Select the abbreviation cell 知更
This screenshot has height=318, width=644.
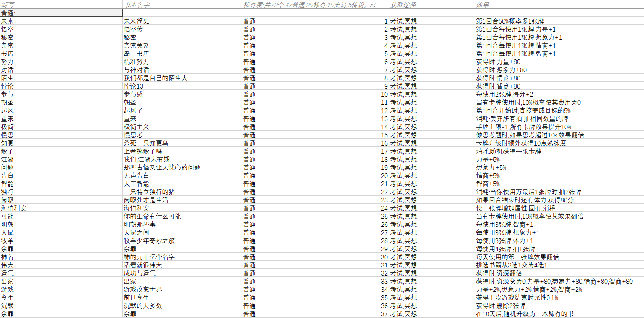click(x=61, y=143)
